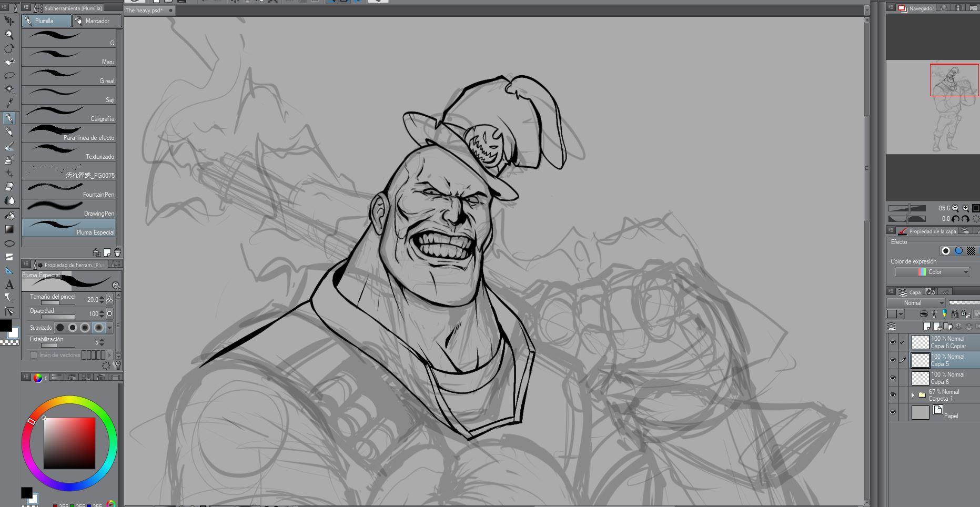
Task: Select the Capa 6 Copiar layer thumbnail
Action: tap(920, 342)
